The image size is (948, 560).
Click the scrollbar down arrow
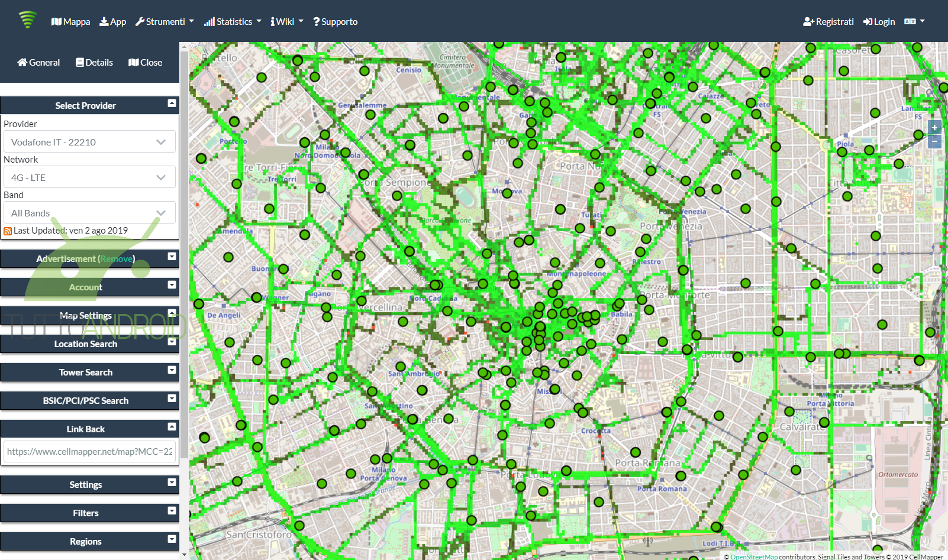[x=184, y=555]
